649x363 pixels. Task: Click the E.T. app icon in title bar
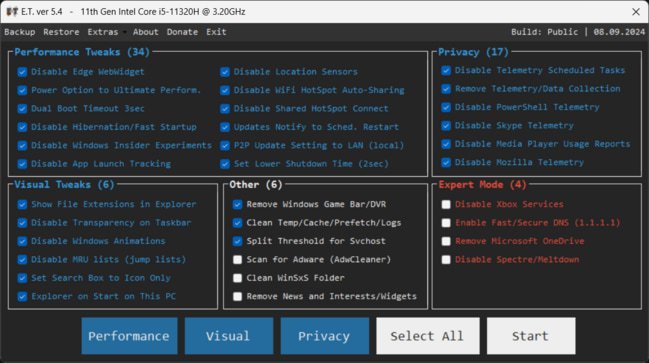[12, 12]
